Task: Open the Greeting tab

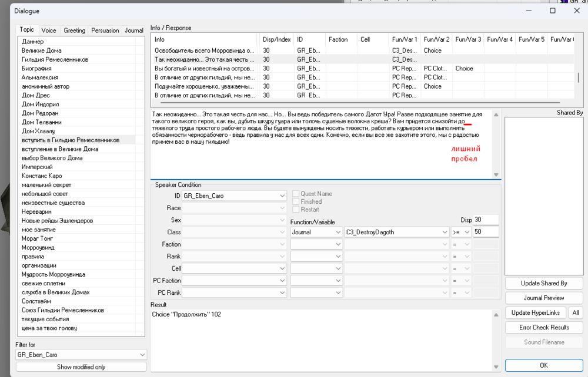Action: coord(74,31)
